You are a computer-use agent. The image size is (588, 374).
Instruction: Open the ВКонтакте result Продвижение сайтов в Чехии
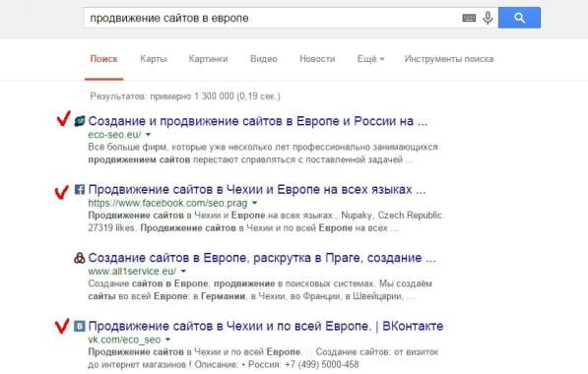[x=266, y=326]
